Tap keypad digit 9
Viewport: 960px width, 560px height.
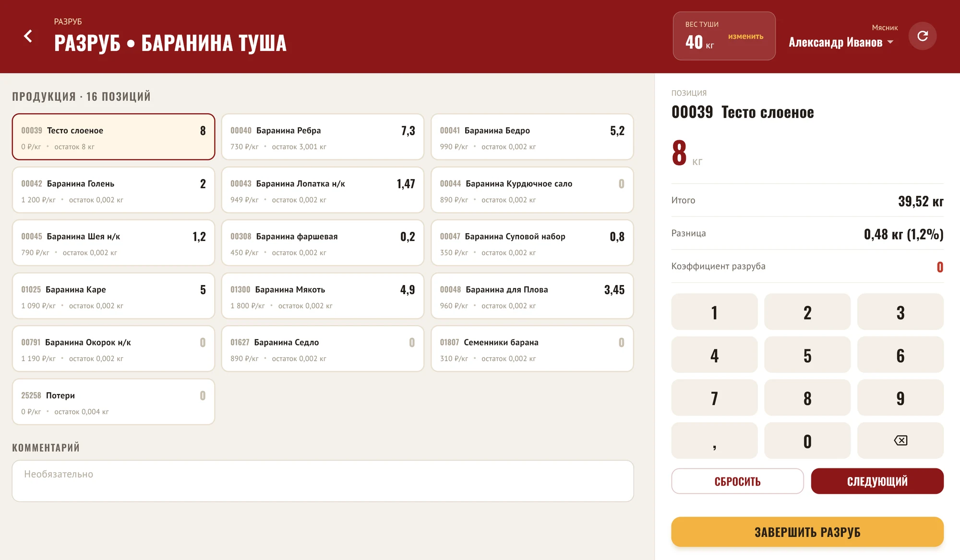coord(900,398)
